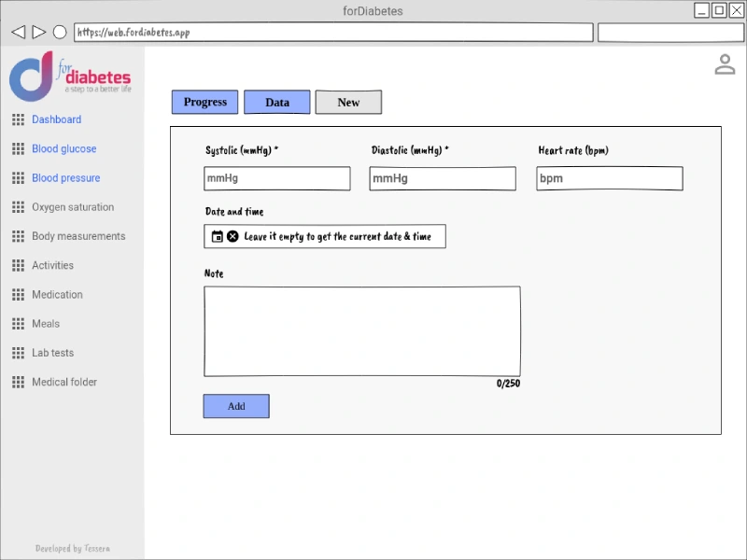Click the user profile icon
747x560 pixels.
(725, 64)
